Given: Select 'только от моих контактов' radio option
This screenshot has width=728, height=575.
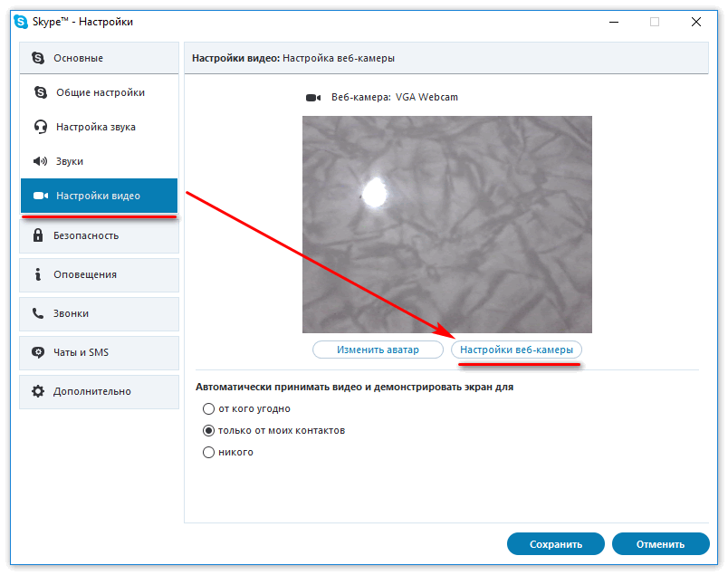Looking at the screenshot, I should click(209, 430).
